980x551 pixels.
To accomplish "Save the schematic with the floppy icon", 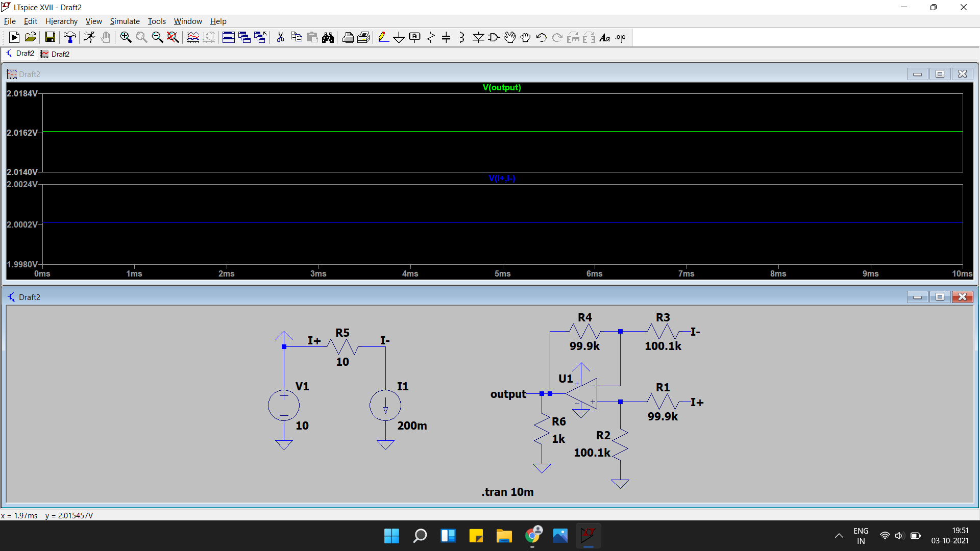I will pyautogui.click(x=50, y=37).
